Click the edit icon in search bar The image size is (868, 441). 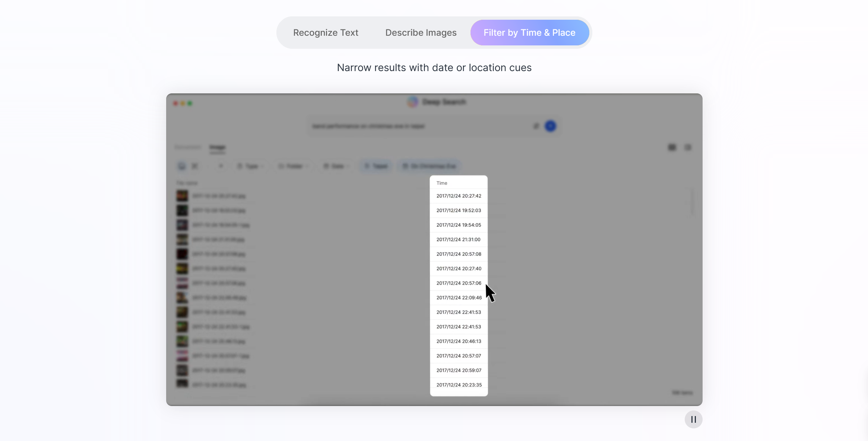click(536, 126)
